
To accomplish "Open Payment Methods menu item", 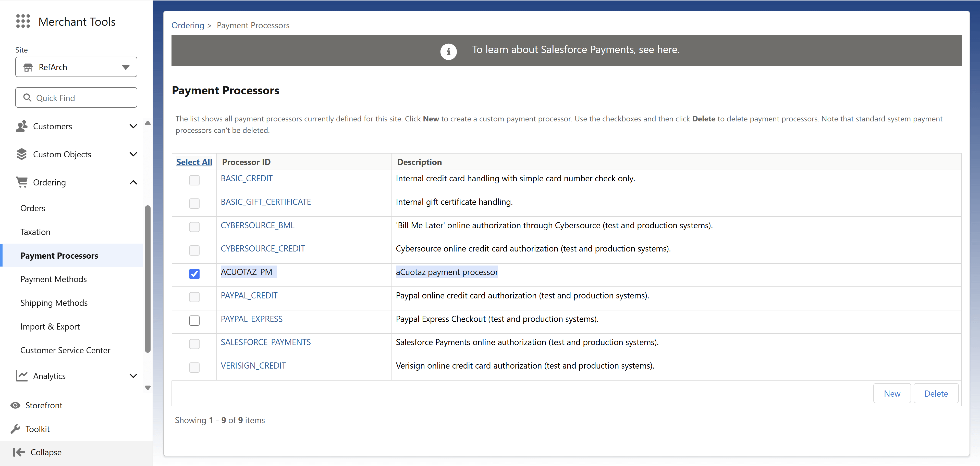I will pyautogui.click(x=54, y=279).
